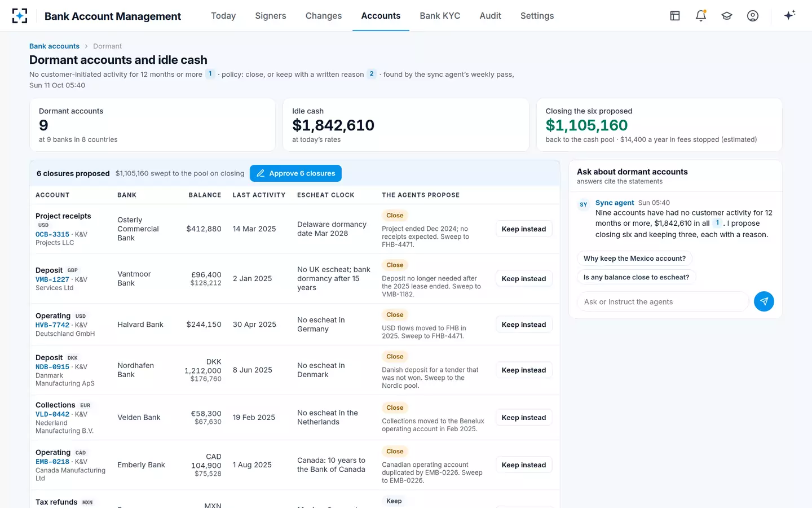Go to the Audit tab
This screenshot has width=812, height=508.
(490, 16)
